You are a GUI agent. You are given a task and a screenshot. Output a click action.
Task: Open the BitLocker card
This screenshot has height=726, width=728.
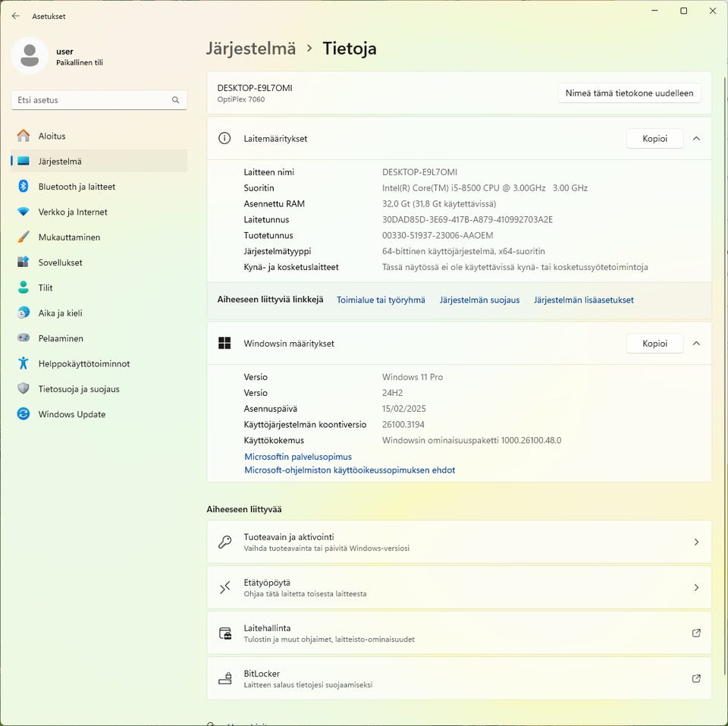coord(460,678)
